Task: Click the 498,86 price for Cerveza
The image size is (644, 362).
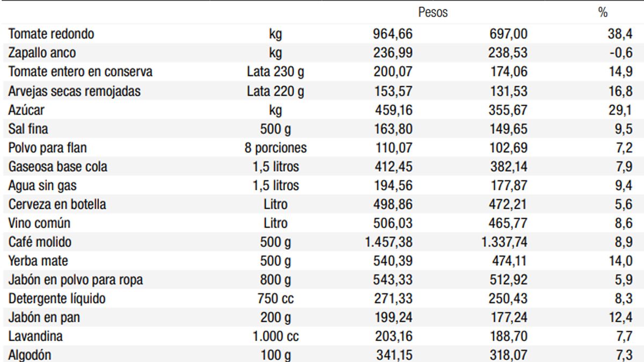Action: (x=393, y=204)
